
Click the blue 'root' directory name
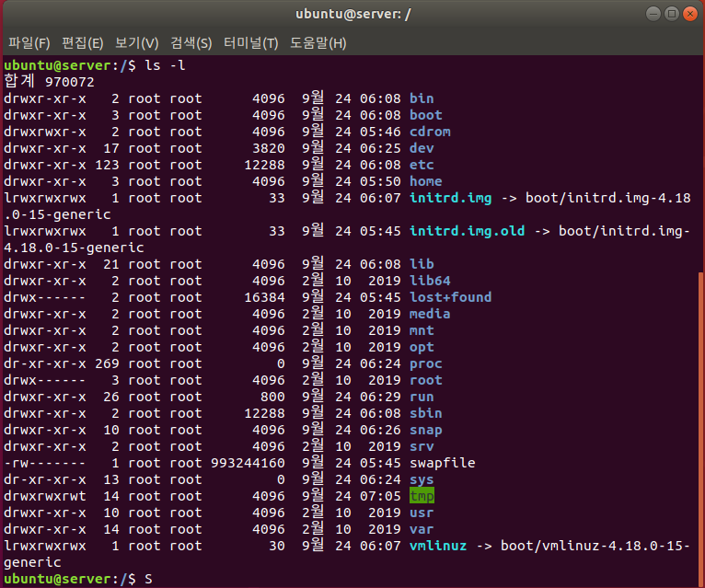426,380
